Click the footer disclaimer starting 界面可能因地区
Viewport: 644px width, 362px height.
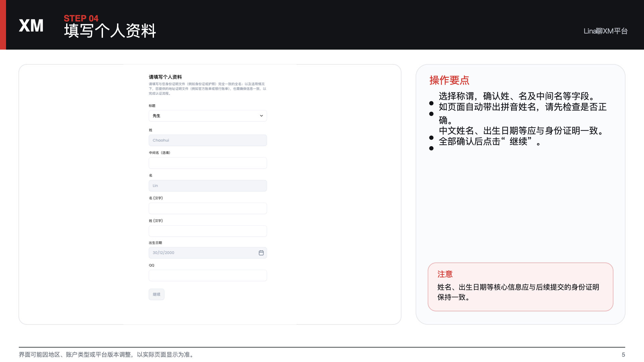point(107,355)
